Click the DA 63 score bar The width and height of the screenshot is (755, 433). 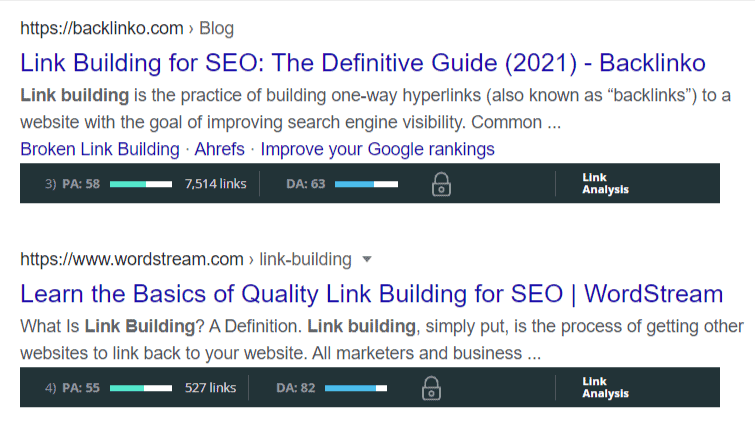coord(366,184)
